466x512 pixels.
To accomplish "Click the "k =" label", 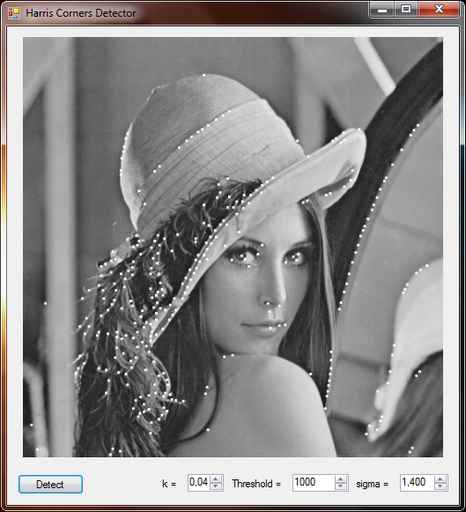I will [x=169, y=484].
